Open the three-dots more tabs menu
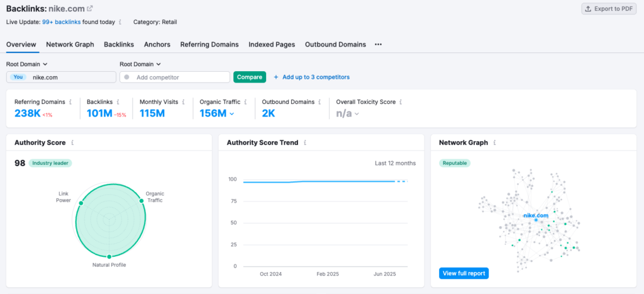 [x=378, y=45]
